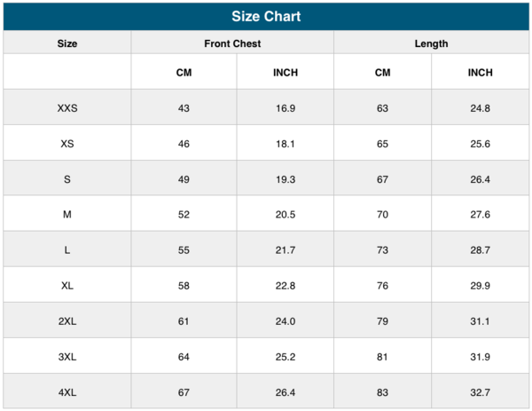
Task: Select the L size row label
Action: 67,250
